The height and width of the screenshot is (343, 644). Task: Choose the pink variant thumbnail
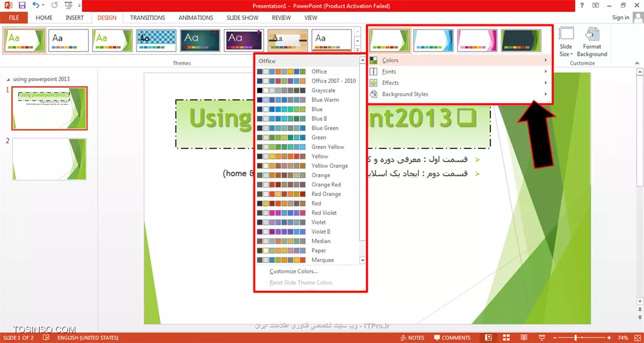click(477, 40)
